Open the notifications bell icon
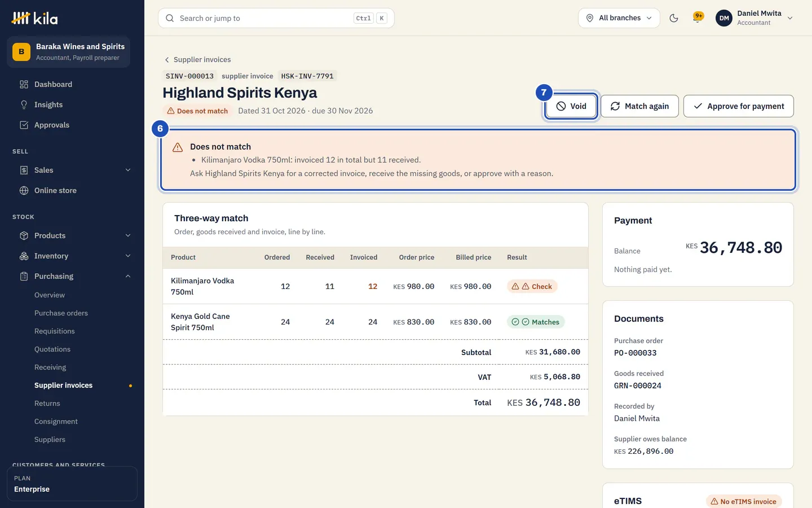Image resolution: width=812 pixels, height=508 pixels. pyautogui.click(x=698, y=17)
